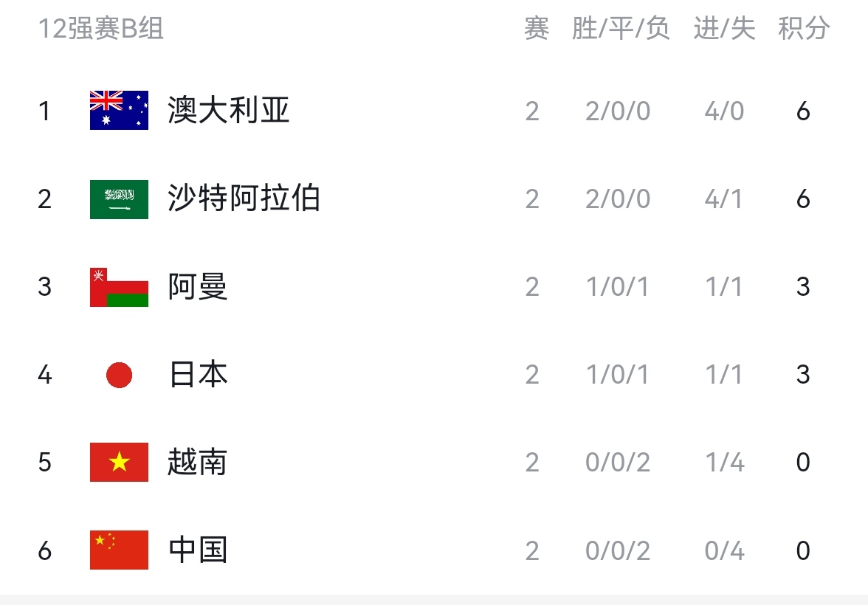
Task: Click the 积分 column header
Action: pos(804,29)
